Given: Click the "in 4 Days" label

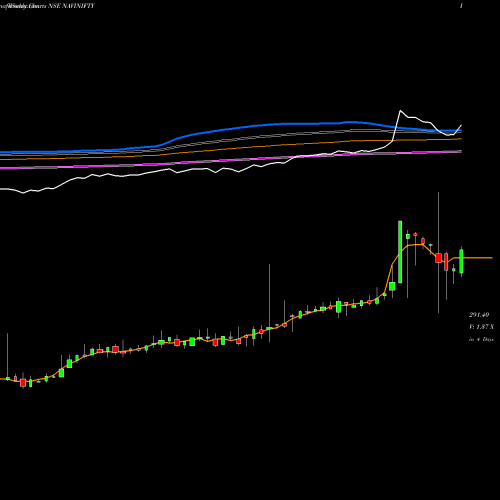Looking at the screenshot, I should click(x=481, y=339).
